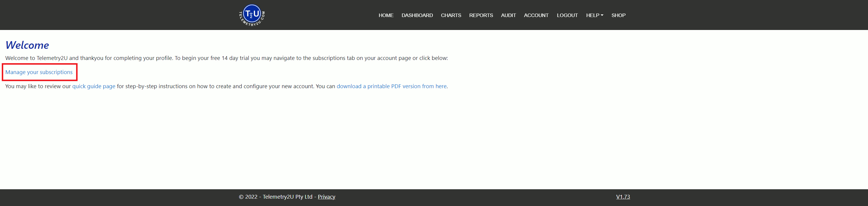Open the quick guide page link
Image resolution: width=868 pixels, height=206 pixels.
tap(94, 86)
